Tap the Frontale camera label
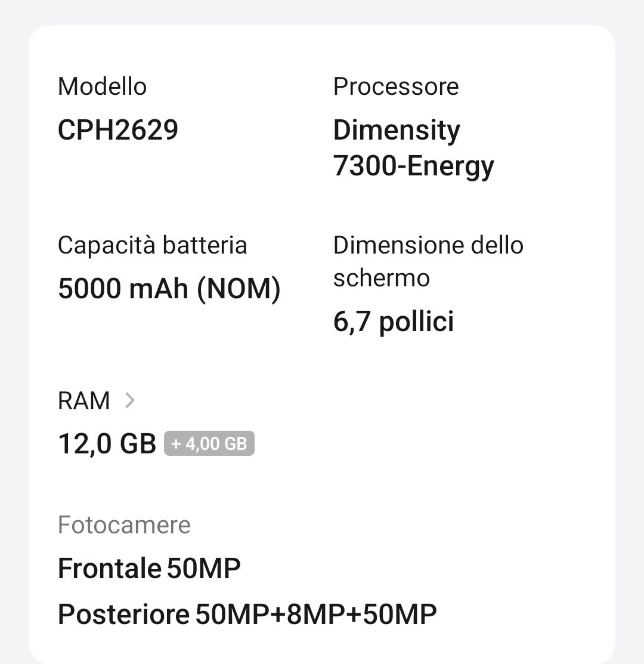Screen dimensions: 644x664 (x=109, y=569)
